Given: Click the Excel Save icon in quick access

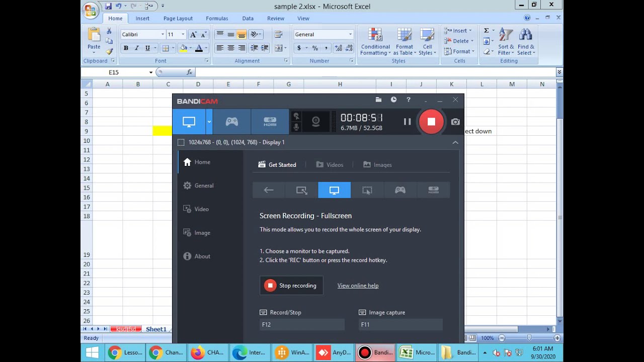Looking at the screenshot, I should click(x=108, y=6).
